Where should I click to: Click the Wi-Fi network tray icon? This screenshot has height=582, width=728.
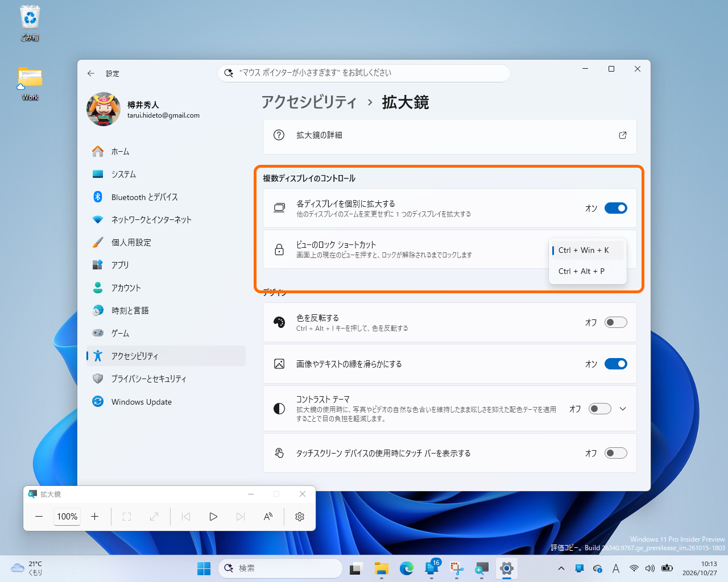click(634, 568)
